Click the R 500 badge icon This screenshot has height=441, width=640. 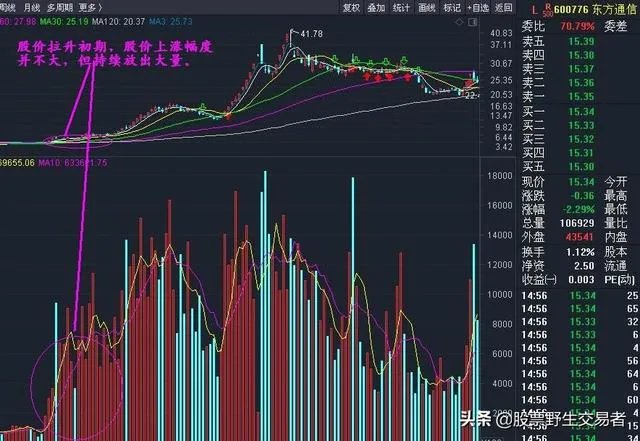[548, 10]
